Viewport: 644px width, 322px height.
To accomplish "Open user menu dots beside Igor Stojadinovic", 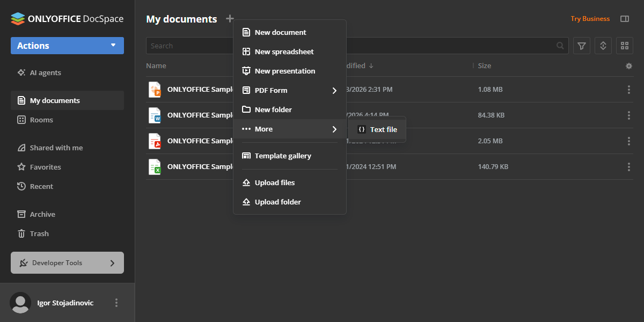I will pyautogui.click(x=116, y=303).
